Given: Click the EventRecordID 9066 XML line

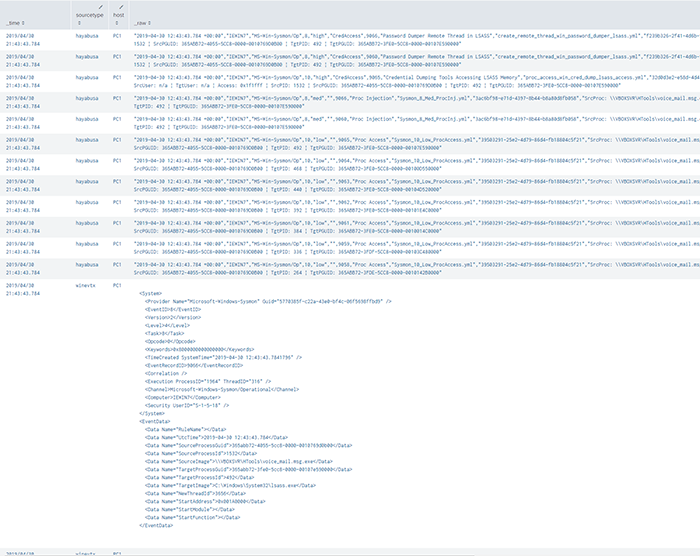Looking at the screenshot, I should (x=194, y=366).
